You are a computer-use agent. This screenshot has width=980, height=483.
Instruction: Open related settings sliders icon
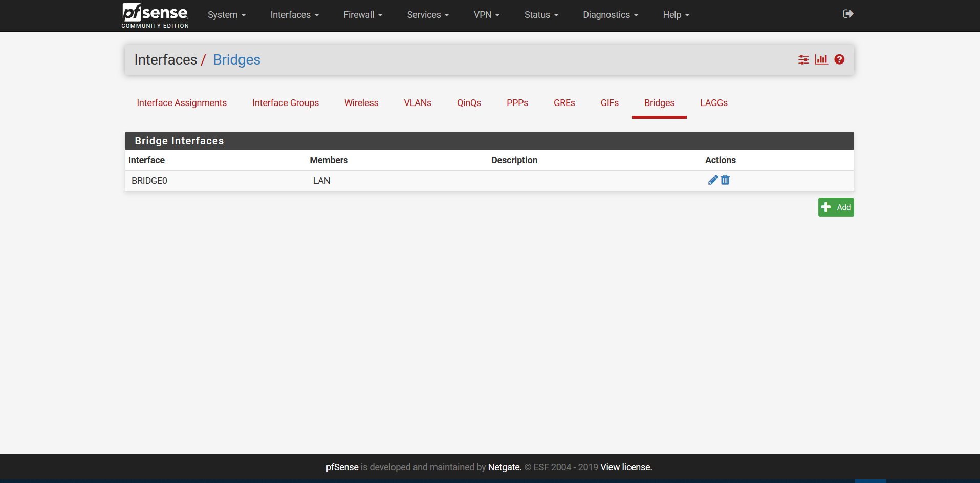(803, 59)
